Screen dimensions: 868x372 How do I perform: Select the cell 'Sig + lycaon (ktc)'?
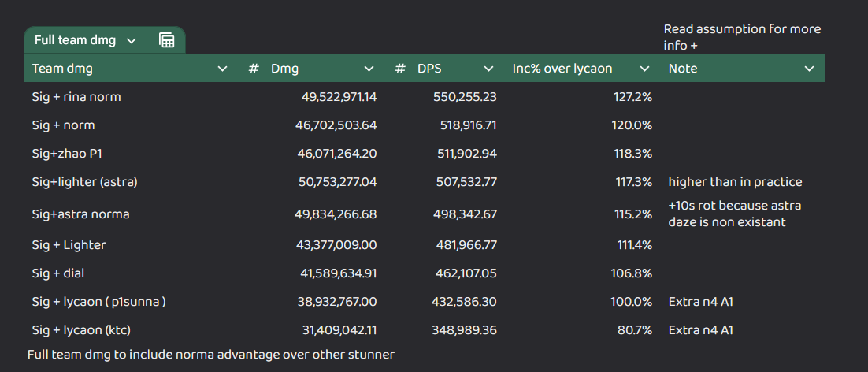81,330
